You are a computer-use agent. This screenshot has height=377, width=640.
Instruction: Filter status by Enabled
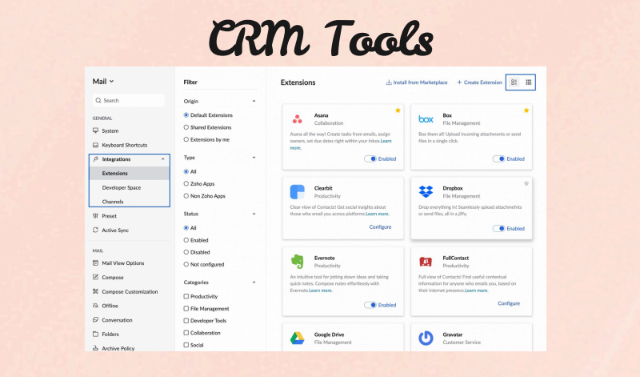tap(186, 240)
